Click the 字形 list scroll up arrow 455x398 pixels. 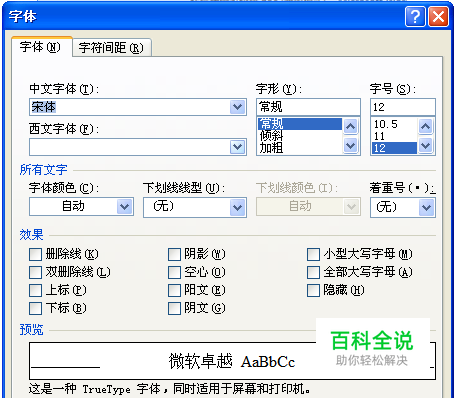point(351,126)
